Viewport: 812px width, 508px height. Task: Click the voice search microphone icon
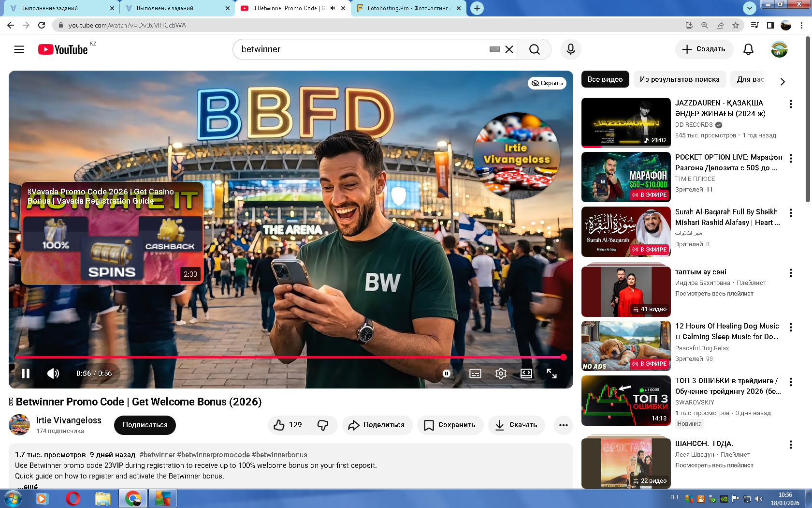[570, 49]
